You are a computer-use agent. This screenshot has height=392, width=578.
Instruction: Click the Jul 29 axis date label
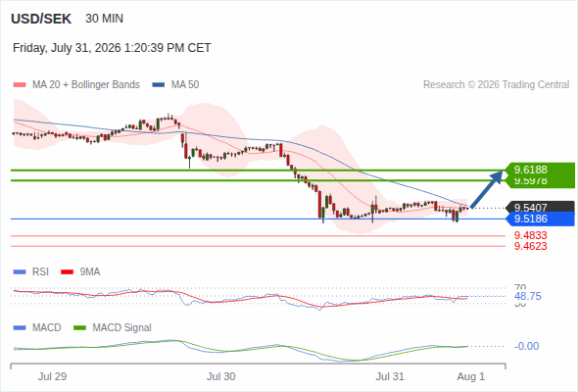[52, 376]
